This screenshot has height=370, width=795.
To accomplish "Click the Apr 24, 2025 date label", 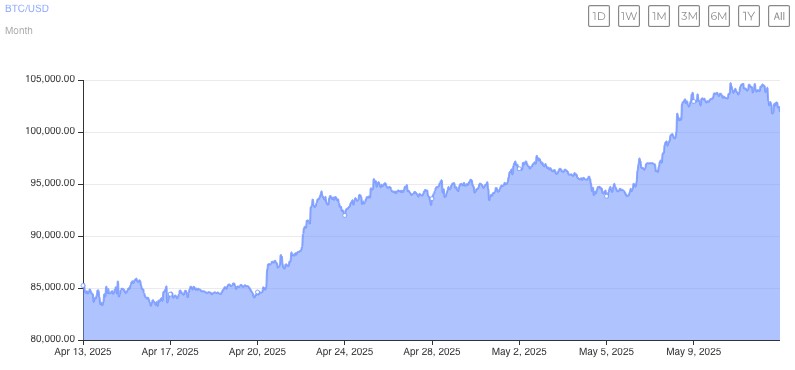I will pos(345,351).
